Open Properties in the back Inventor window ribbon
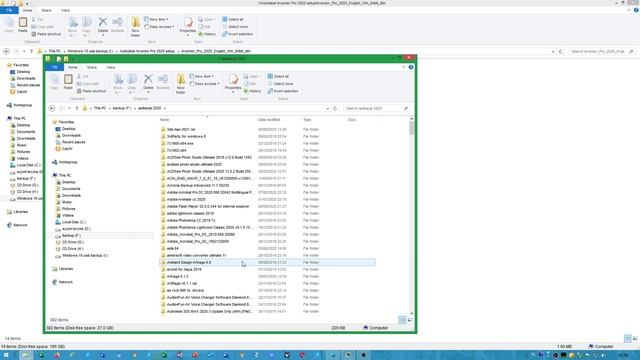 188,26
